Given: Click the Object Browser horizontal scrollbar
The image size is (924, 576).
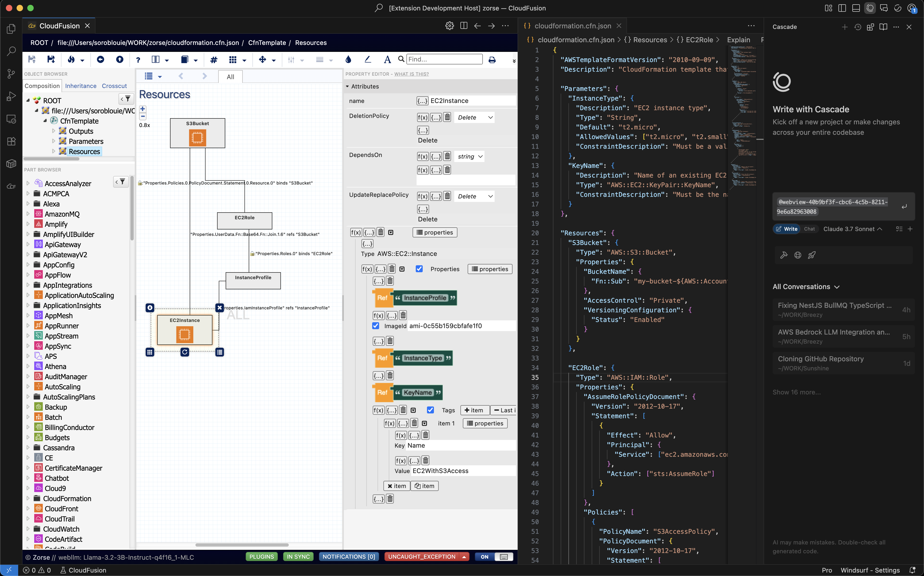Looking at the screenshot, I should 51,159.
